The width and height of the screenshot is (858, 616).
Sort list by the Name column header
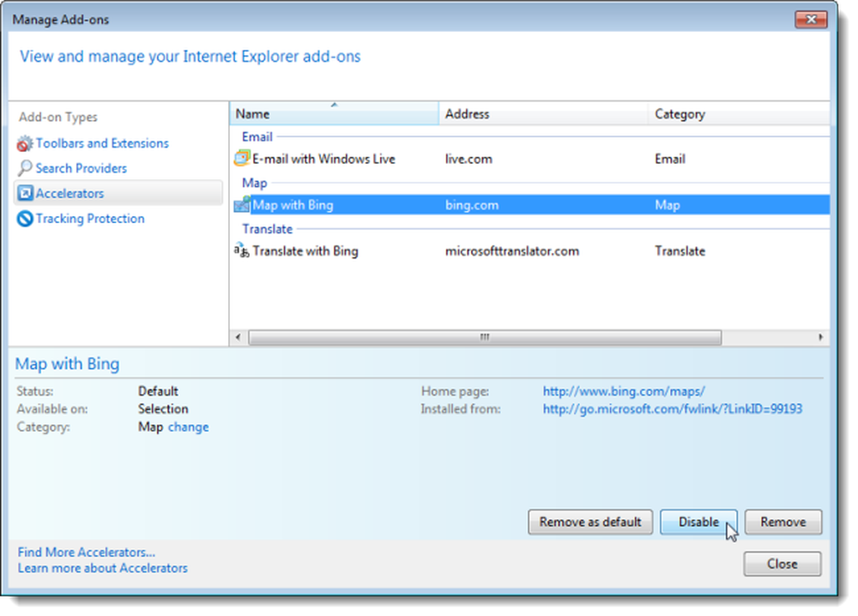click(335, 114)
